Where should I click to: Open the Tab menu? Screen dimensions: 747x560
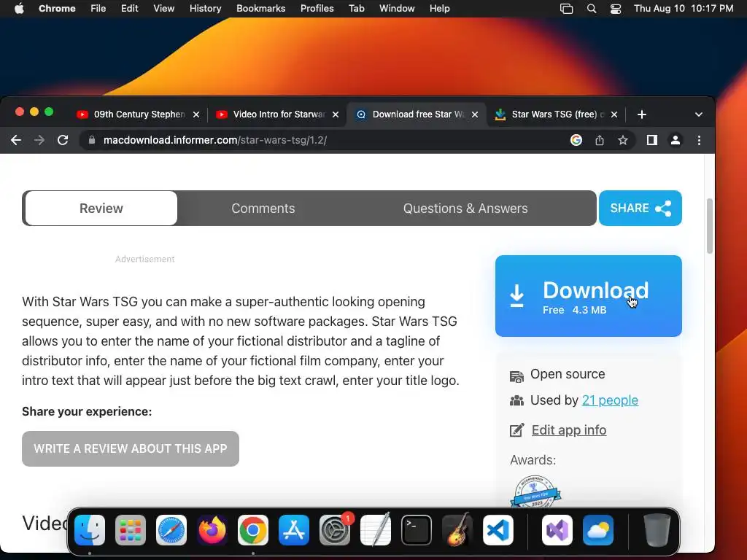pyautogui.click(x=356, y=8)
